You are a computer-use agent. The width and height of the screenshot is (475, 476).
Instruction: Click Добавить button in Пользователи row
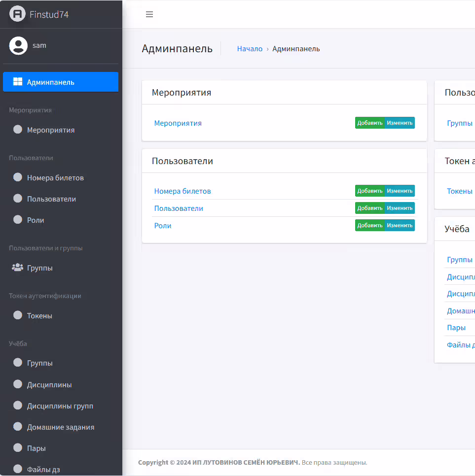[x=369, y=208]
